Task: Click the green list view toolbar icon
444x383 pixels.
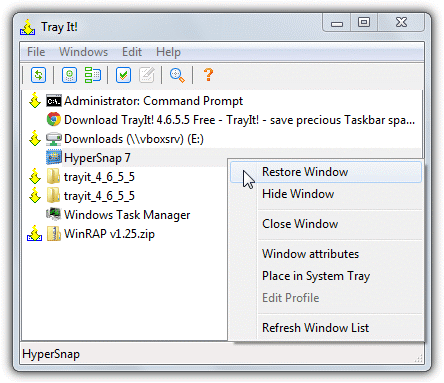Action: coord(92,75)
